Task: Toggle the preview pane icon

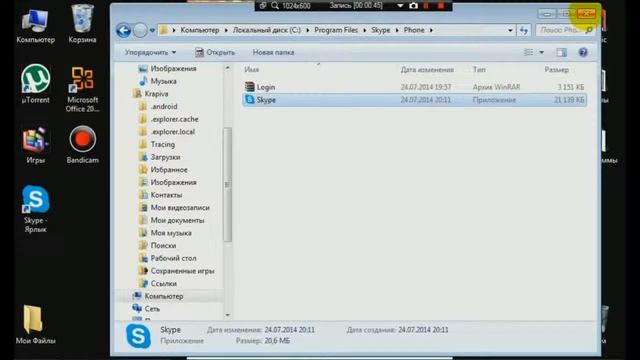Action: [x=562, y=52]
